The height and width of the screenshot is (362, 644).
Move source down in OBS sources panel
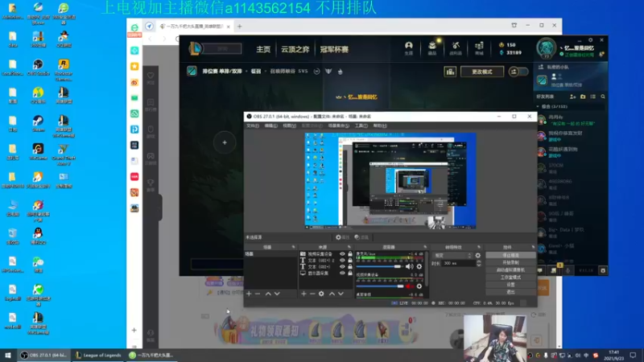point(341,294)
